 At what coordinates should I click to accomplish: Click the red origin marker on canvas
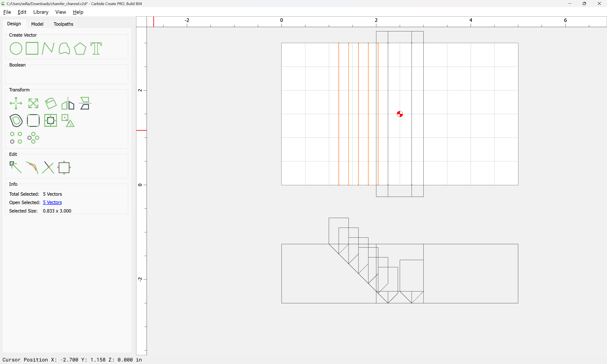pos(400,114)
